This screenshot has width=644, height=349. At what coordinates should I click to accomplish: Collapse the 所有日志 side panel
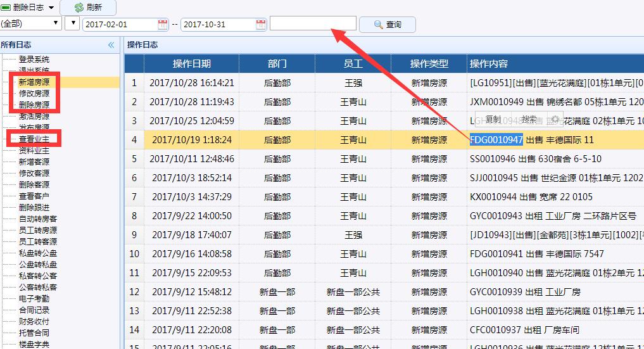(x=111, y=45)
